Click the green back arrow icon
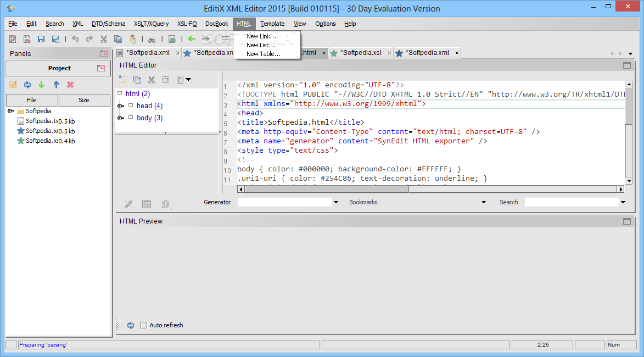644x357 pixels. click(x=192, y=38)
